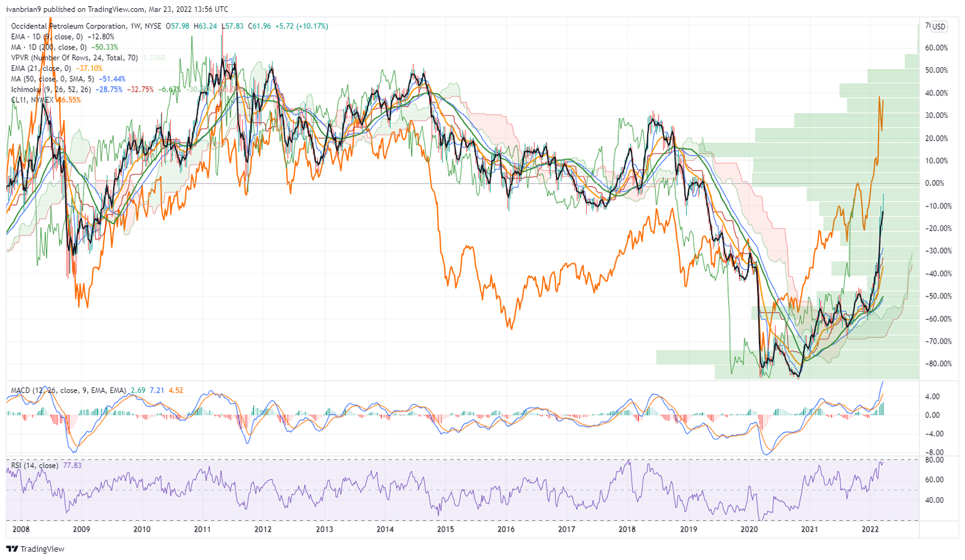Select the Ichimoku (9, 26, 52, 26) legend
965x560 pixels.
[x=51, y=89]
